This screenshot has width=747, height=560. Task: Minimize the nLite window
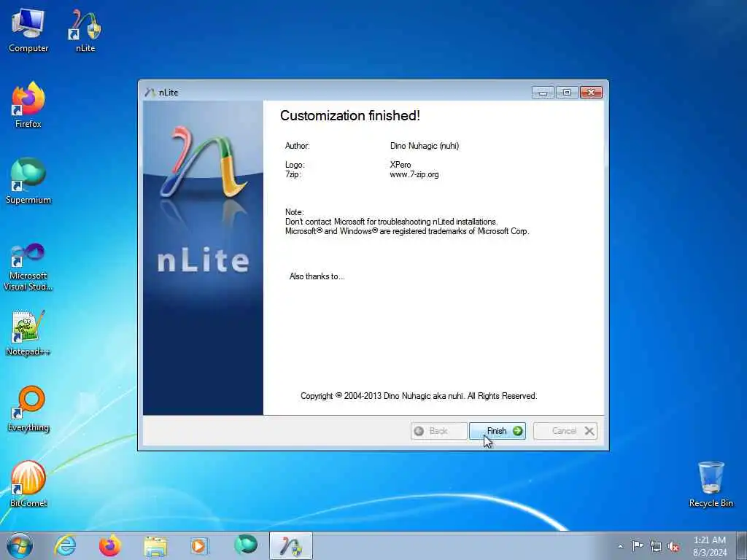(x=543, y=93)
